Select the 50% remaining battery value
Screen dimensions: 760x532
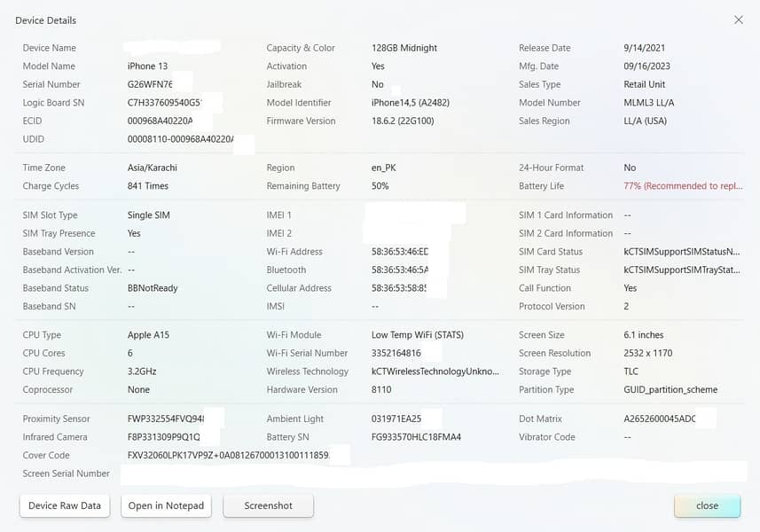380,186
